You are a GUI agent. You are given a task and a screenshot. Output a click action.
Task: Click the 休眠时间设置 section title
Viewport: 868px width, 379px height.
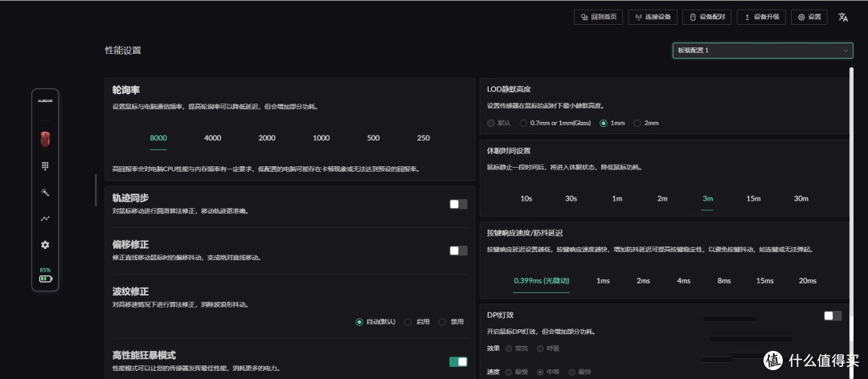(509, 150)
